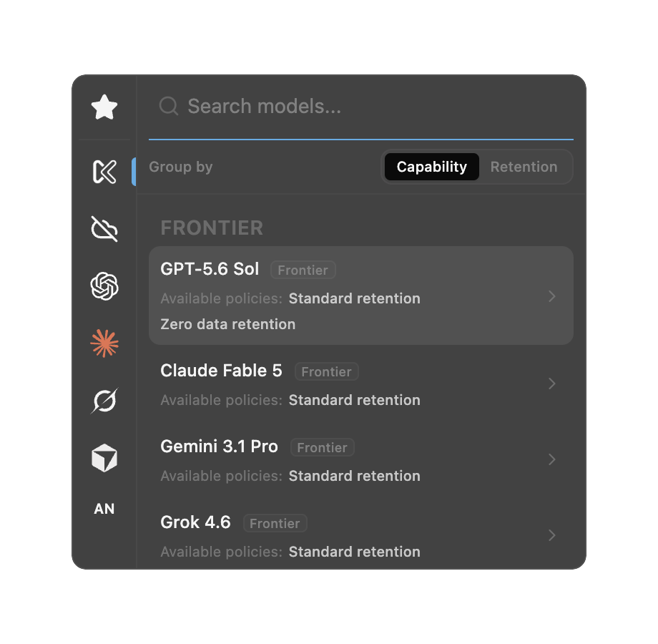This screenshot has width=658, height=644.
Task: Click Frontier badge next to Claude Fable 5
Action: [326, 371]
